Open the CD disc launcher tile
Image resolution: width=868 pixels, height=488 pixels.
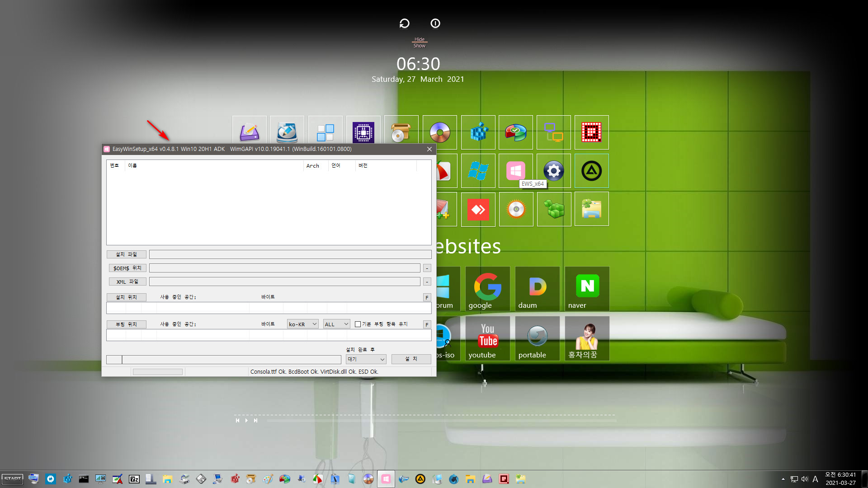(440, 132)
